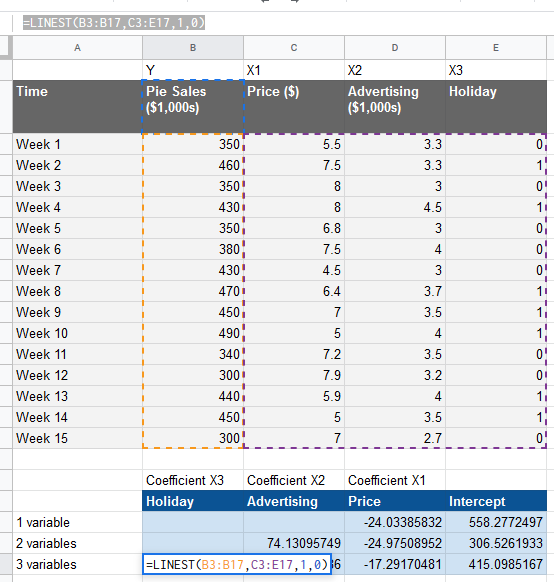Screen dimensions: 554x582
Task: Click the intercept value 306.5261933
Action: click(x=496, y=543)
